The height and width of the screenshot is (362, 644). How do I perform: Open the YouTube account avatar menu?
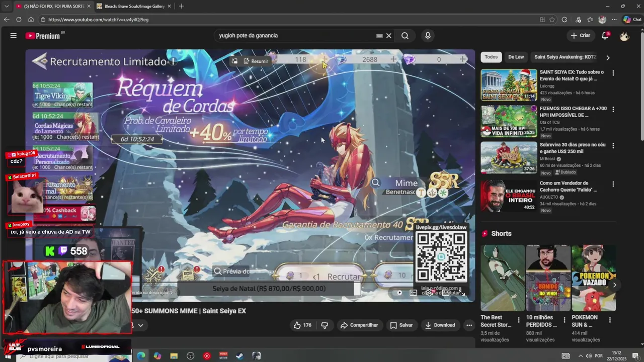tap(624, 36)
